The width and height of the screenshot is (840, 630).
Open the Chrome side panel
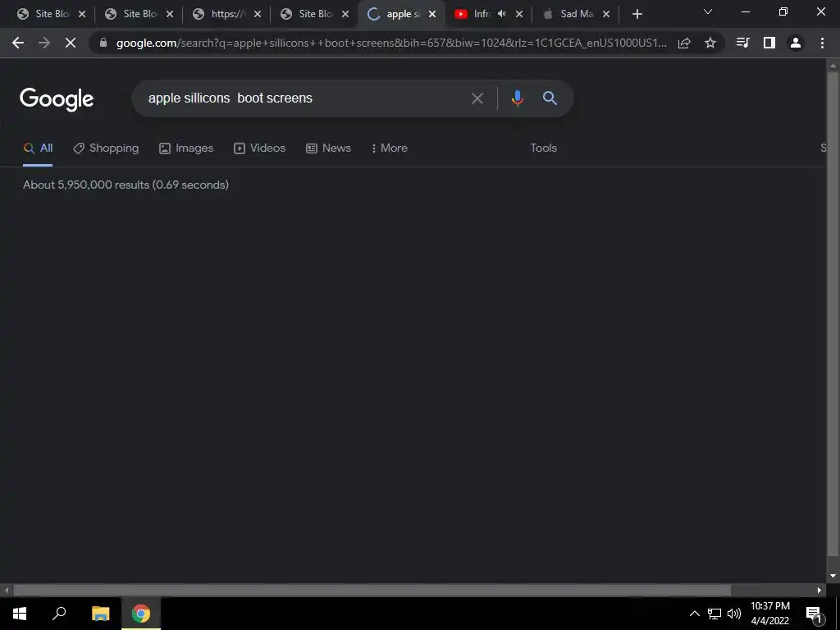coord(769,43)
